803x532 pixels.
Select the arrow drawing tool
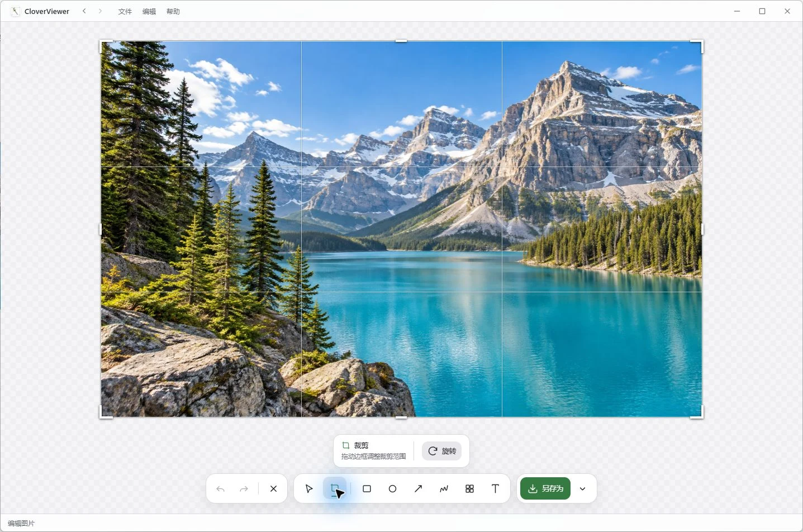[418, 489]
